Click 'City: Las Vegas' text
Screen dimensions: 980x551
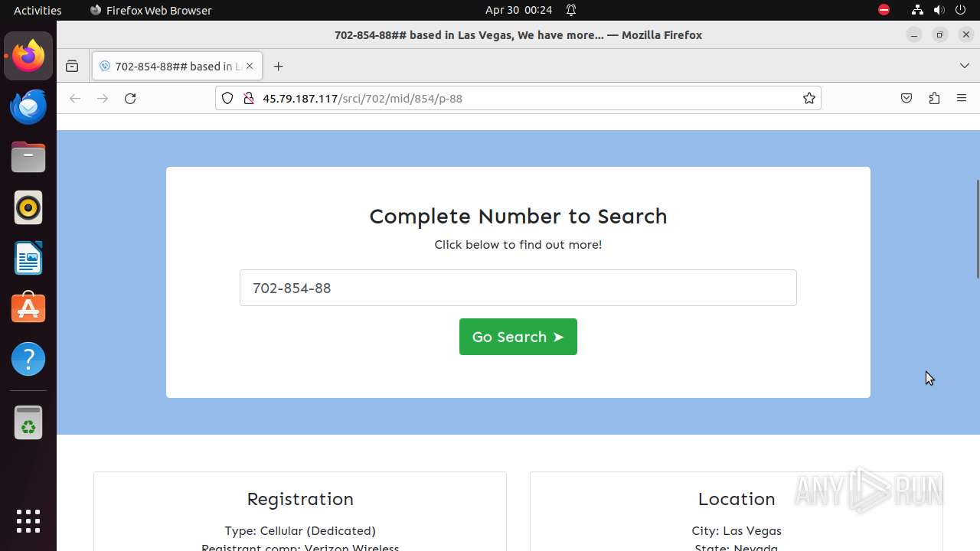pos(737,530)
